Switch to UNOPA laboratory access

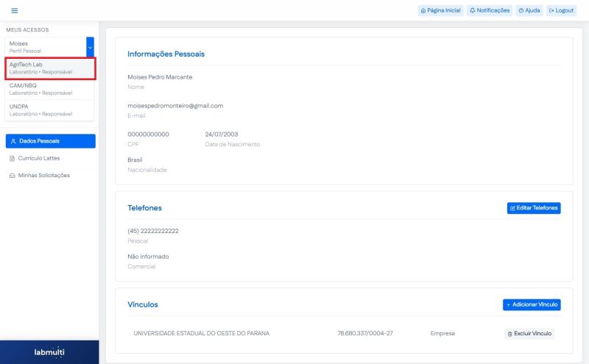50,110
